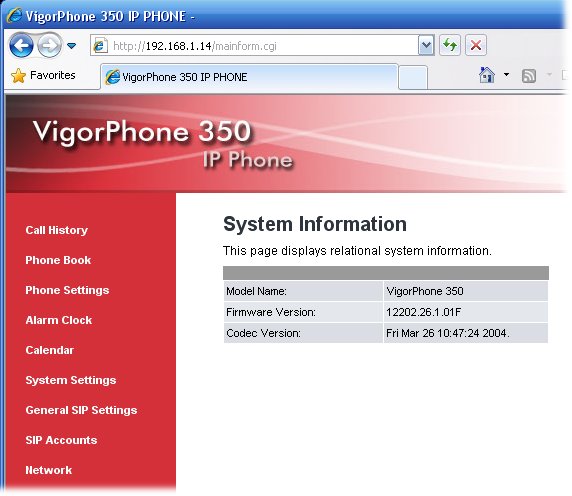Click the red Stop loading button
The image size is (572, 496).
click(x=476, y=46)
